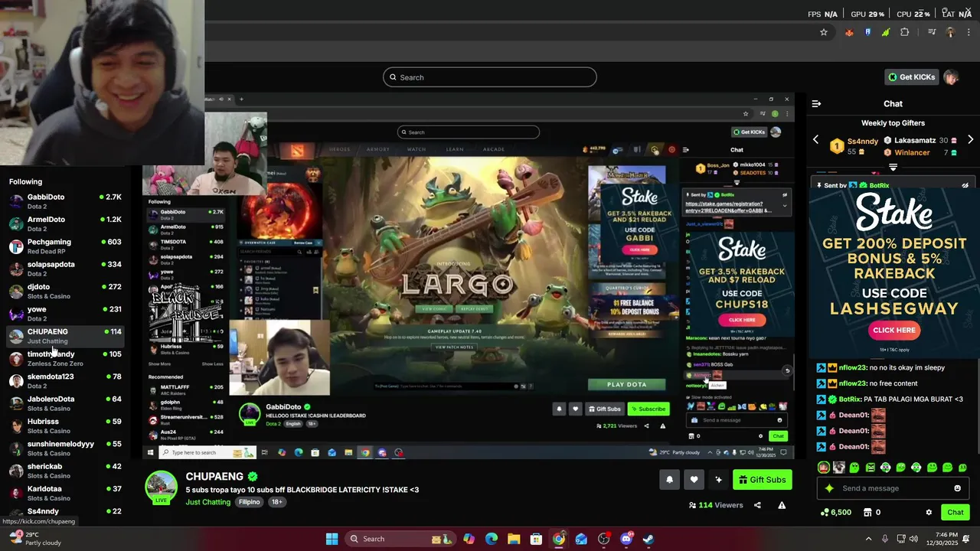Open File Explorer from taskbar
The image size is (980, 551).
(514, 539)
